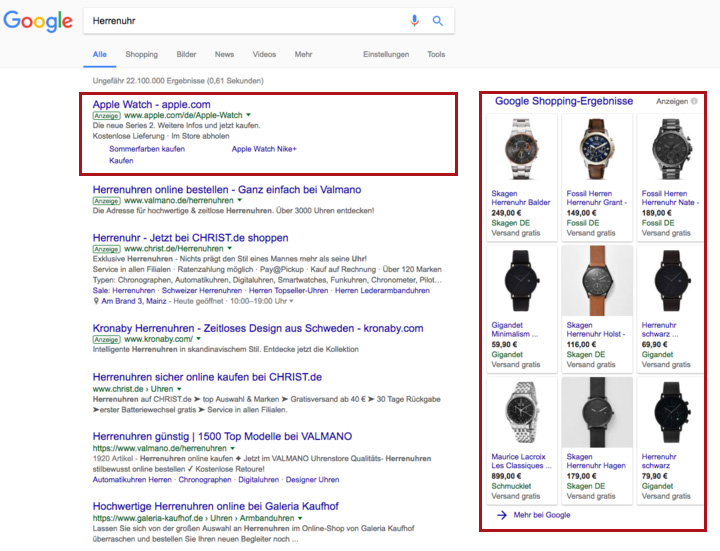Screen dimensions: 720x551
Task: Click the Am Brand 3, Mainz address link
Action: pyautogui.click(x=134, y=301)
